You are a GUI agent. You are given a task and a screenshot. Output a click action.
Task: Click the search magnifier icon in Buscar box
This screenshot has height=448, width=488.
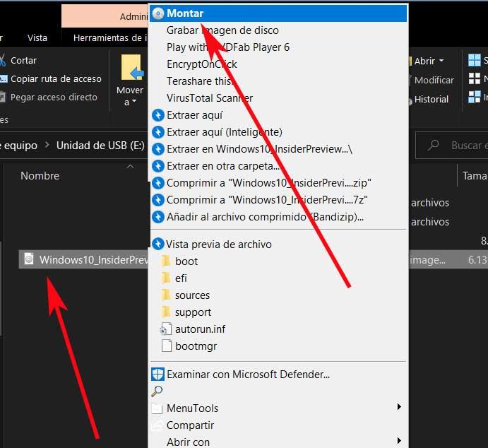(x=433, y=145)
